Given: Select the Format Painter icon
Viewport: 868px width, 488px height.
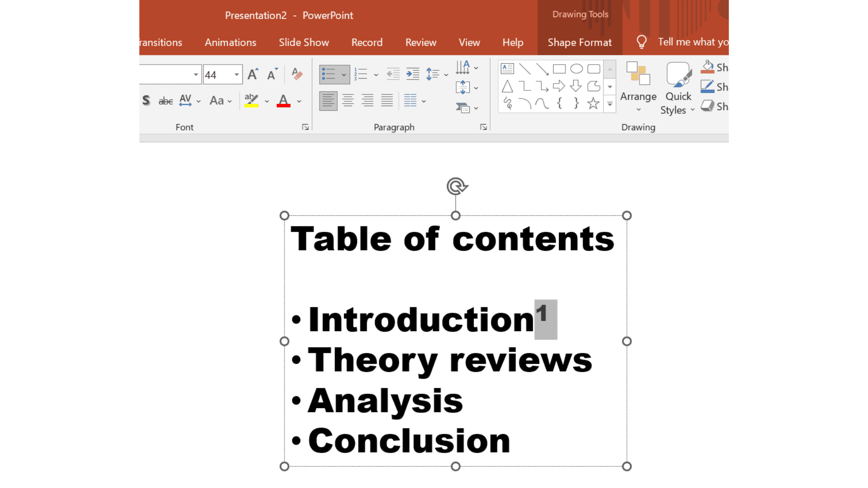Looking at the screenshot, I should tap(296, 75).
